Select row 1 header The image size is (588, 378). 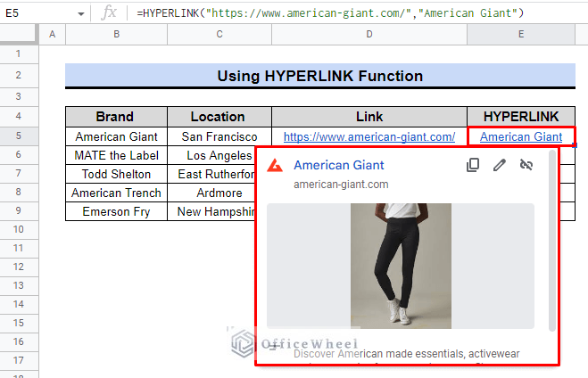tap(19, 54)
